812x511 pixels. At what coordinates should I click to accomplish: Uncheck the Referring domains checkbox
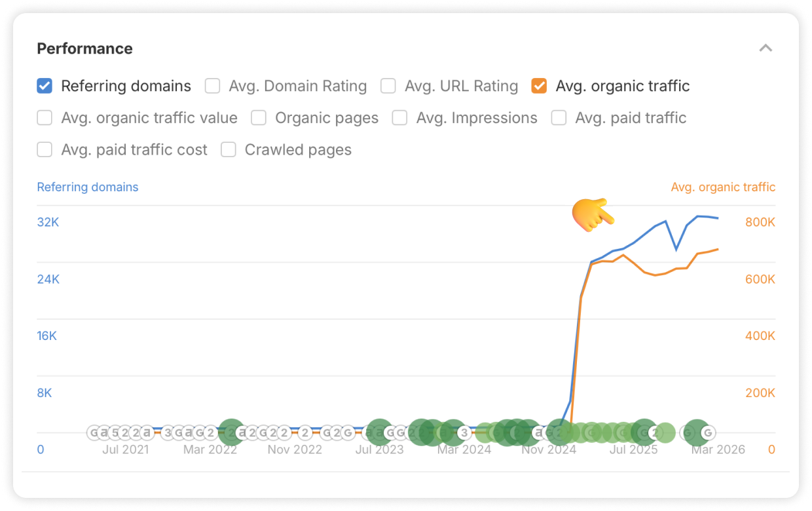click(45, 86)
